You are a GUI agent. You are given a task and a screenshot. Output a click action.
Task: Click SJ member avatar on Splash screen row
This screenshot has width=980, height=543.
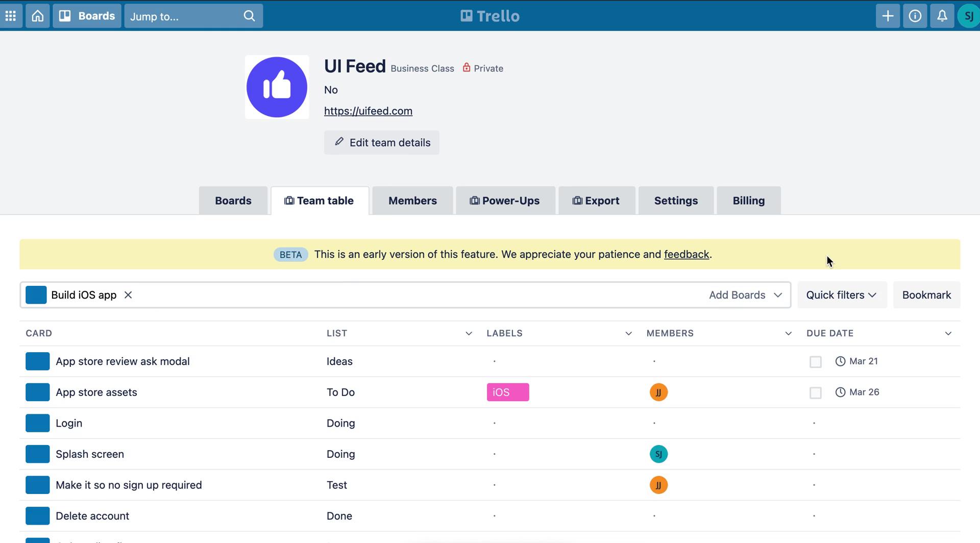pos(658,454)
